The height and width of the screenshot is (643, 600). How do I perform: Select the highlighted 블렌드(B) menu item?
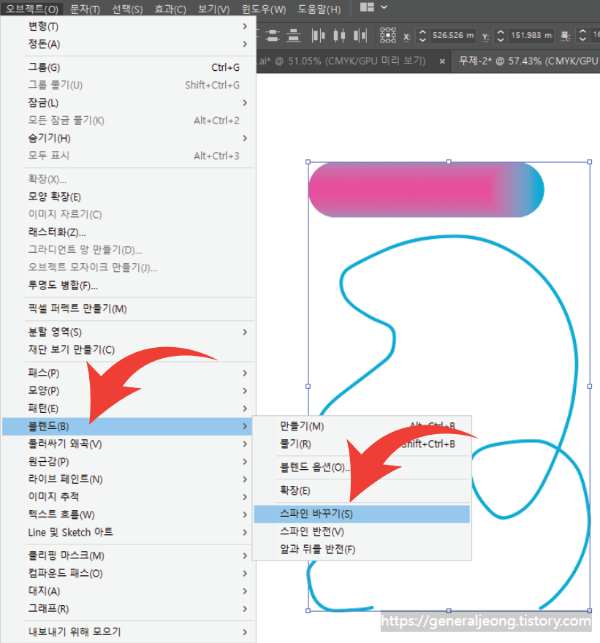click(127, 426)
